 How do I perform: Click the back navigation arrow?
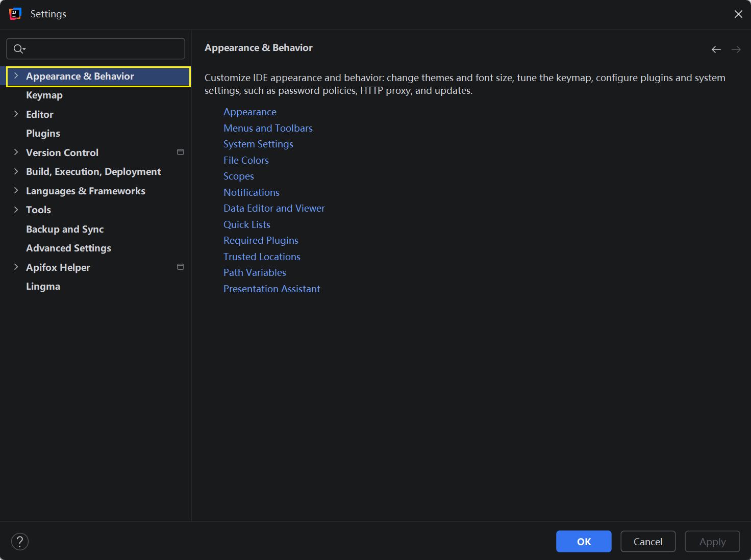[x=716, y=49]
